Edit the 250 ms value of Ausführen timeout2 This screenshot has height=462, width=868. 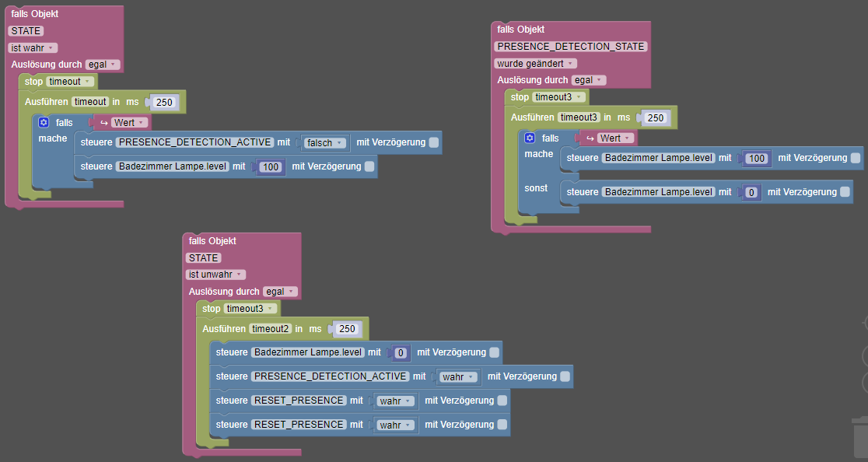[347, 329]
